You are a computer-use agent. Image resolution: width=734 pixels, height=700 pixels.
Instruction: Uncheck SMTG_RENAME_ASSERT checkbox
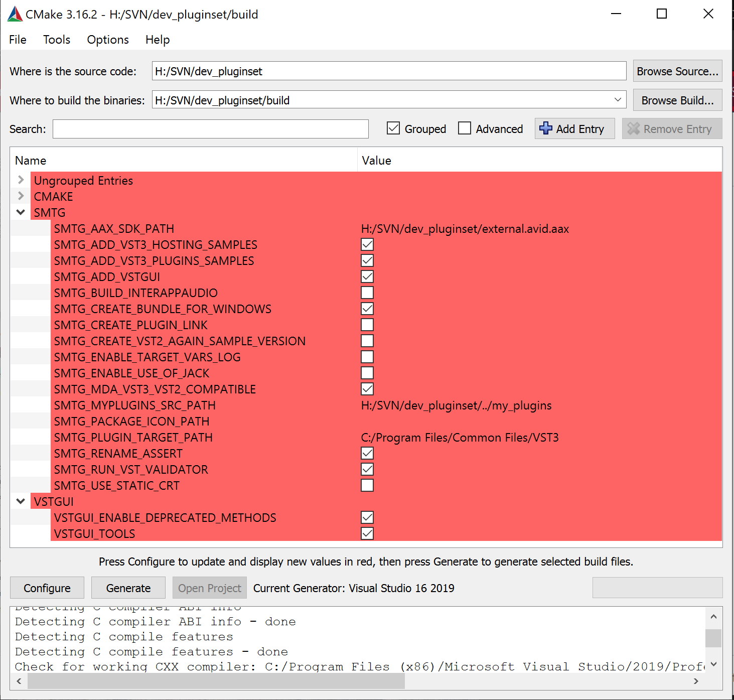pos(367,453)
